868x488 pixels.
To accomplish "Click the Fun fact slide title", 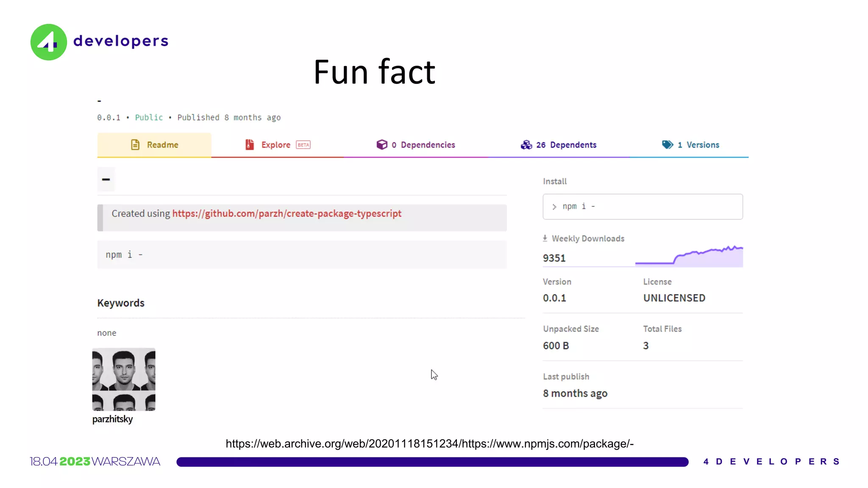I will (374, 72).
